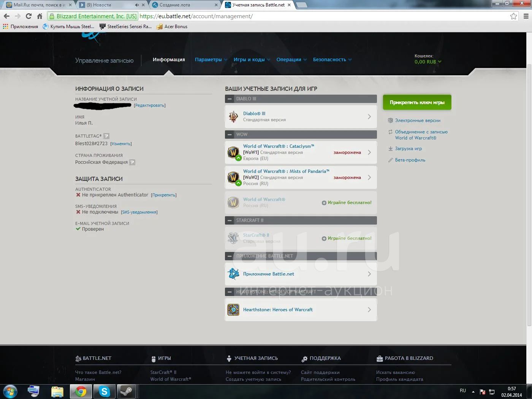Open 'Acer Bonus' bookmark
This screenshot has height=399, width=532.
pyautogui.click(x=172, y=27)
